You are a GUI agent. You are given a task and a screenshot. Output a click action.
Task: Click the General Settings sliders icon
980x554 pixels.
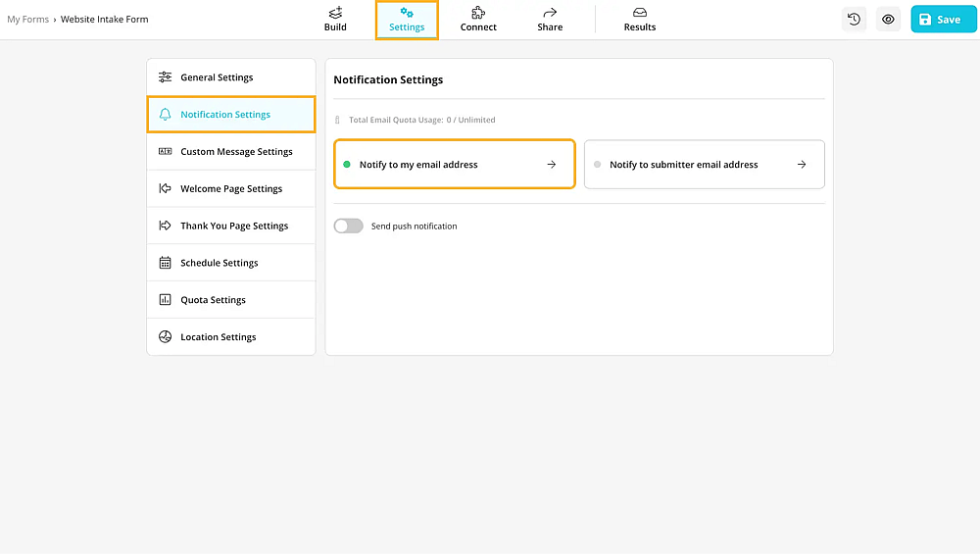click(165, 76)
